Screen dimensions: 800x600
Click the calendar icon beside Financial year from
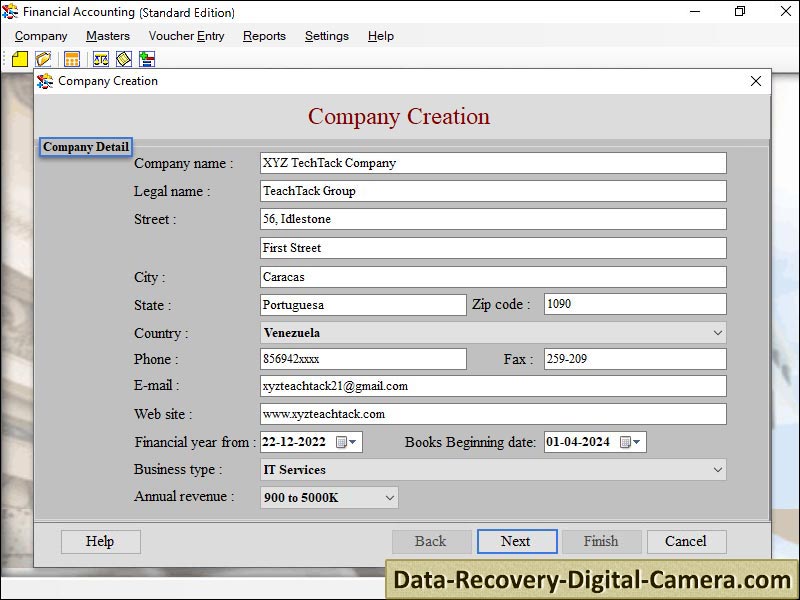340,440
